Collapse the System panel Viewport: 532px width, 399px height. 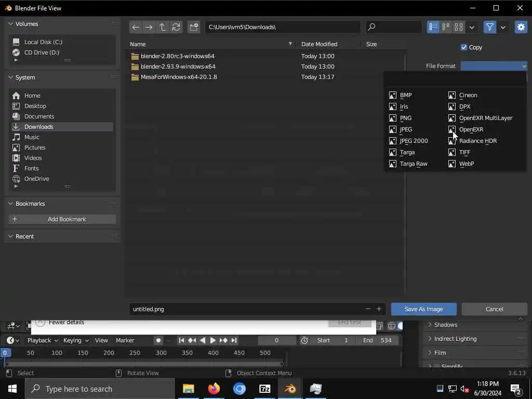point(10,77)
